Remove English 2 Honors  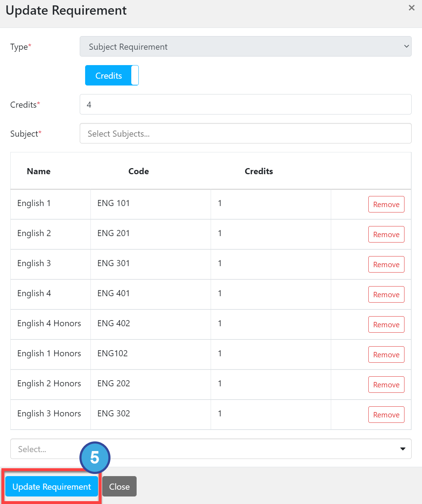click(386, 385)
